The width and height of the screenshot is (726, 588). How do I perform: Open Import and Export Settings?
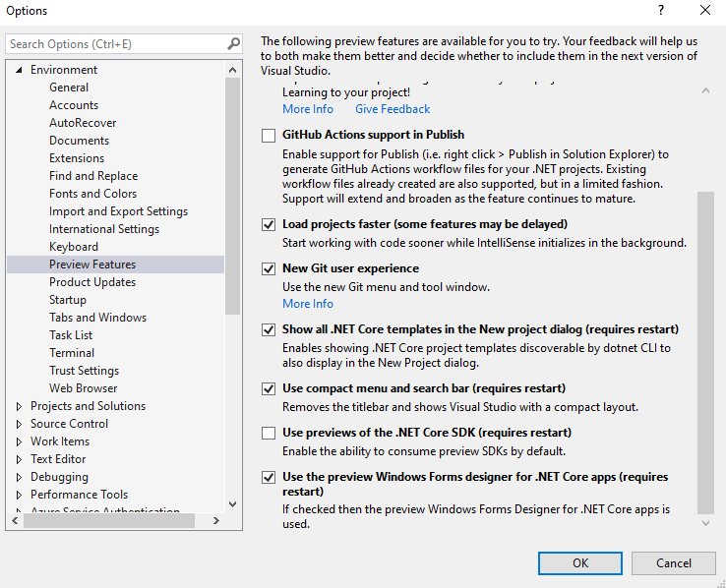(x=118, y=211)
